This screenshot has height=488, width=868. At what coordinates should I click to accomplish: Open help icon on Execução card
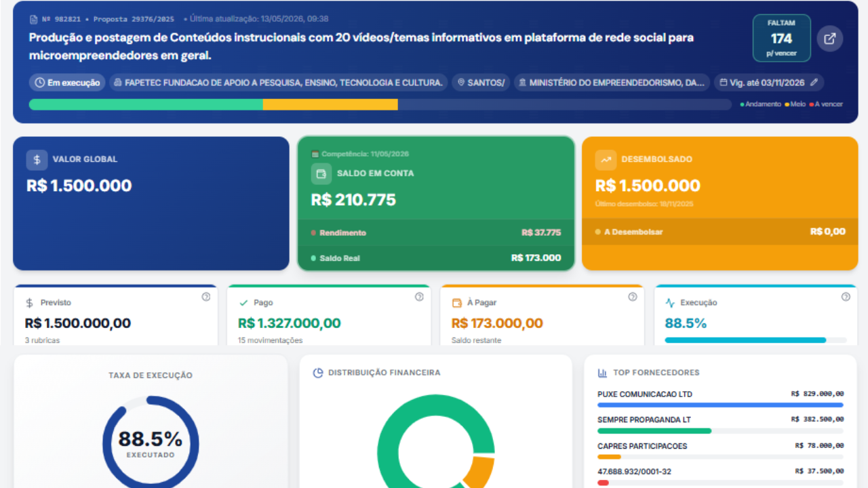tap(846, 297)
